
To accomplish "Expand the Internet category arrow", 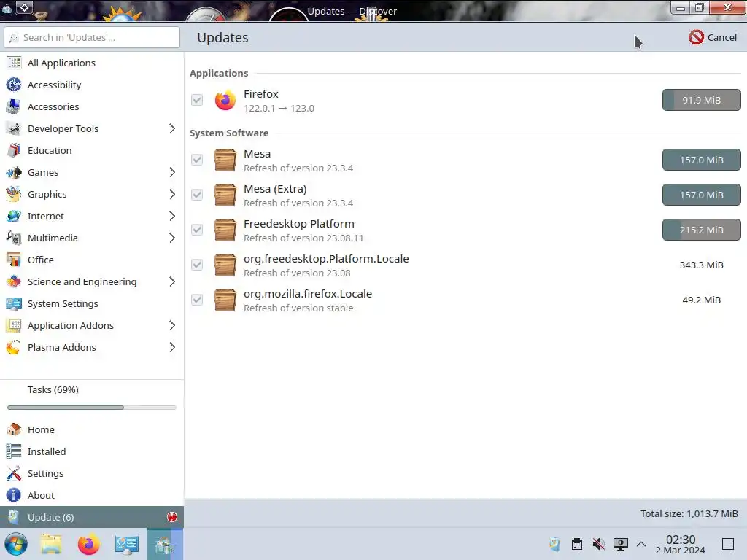I will coord(172,216).
